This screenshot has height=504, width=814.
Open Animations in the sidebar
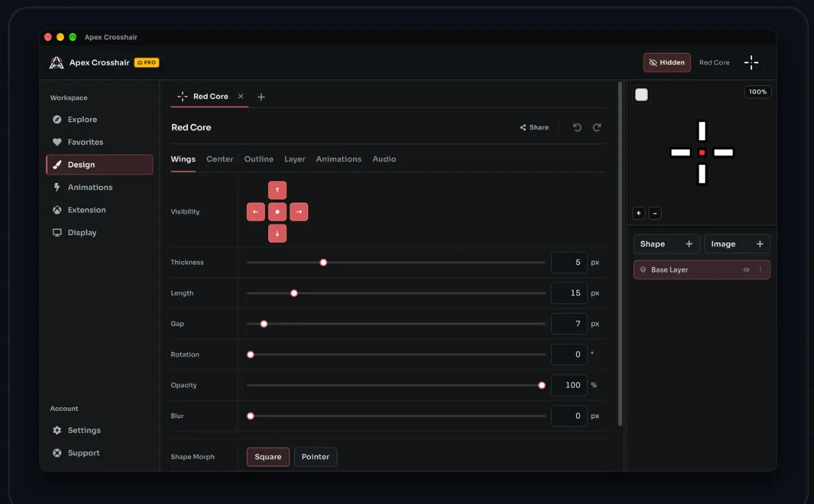[99, 187]
